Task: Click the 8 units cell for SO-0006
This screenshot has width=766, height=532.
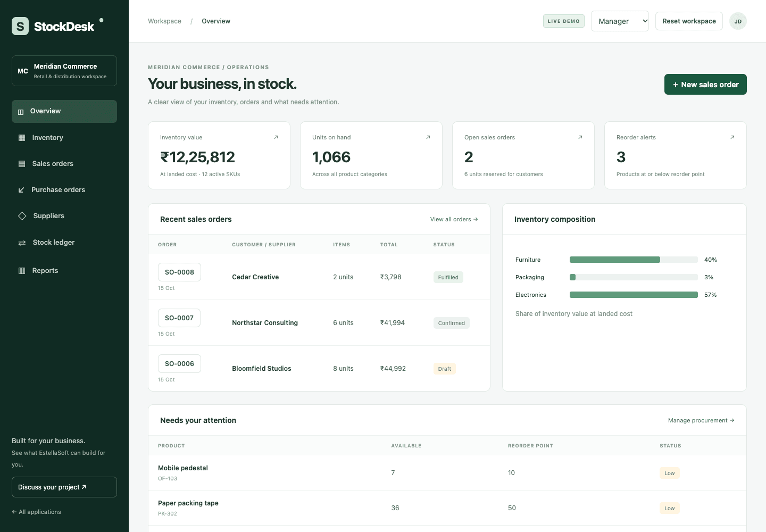Action: pos(343,369)
